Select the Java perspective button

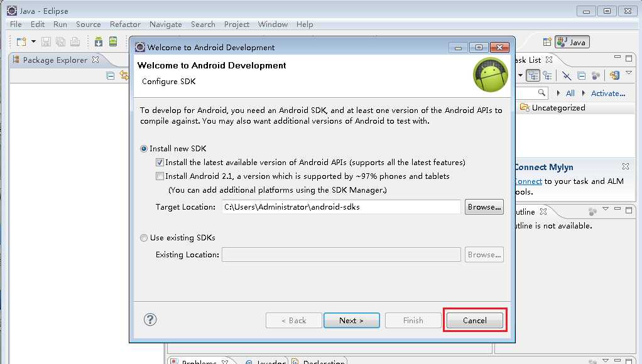tap(572, 41)
